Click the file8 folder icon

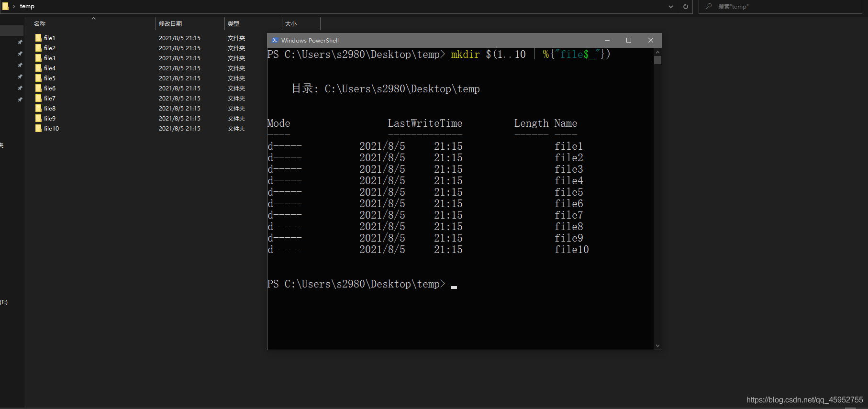click(x=38, y=108)
